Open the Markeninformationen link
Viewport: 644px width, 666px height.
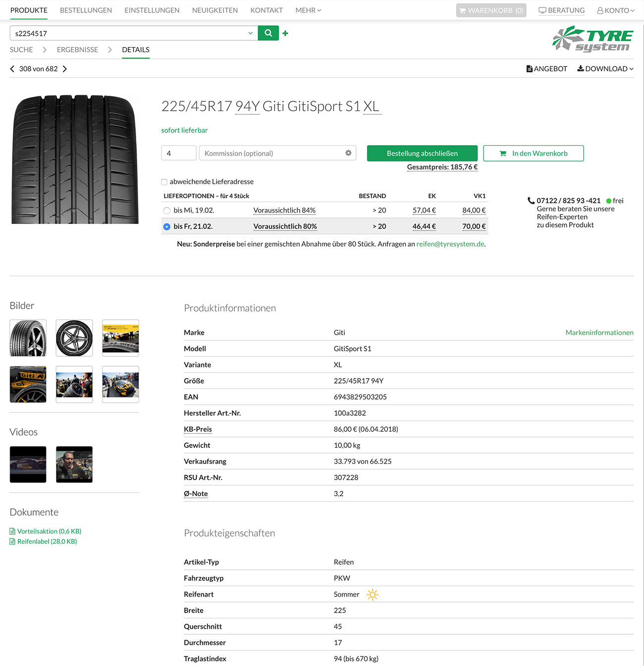(599, 333)
